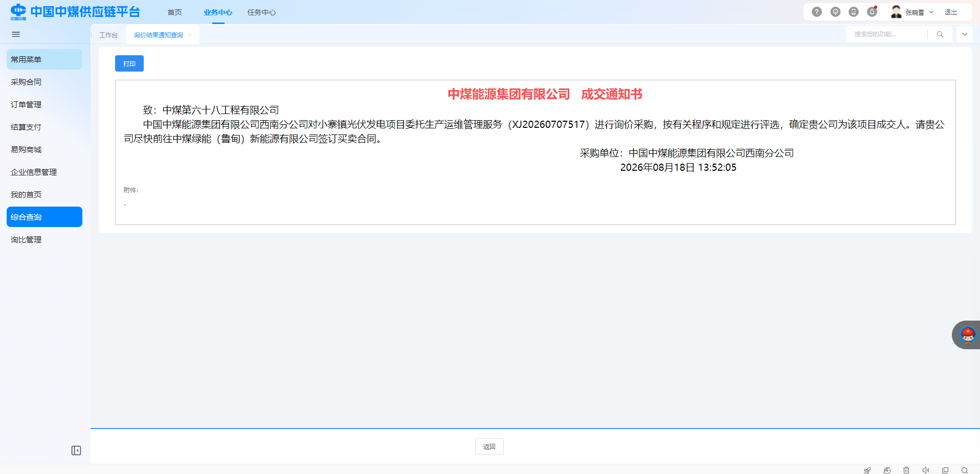Expand the 张晓雪 user menu arrow
This screenshot has width=980, height=474.
tap(931, 12)
